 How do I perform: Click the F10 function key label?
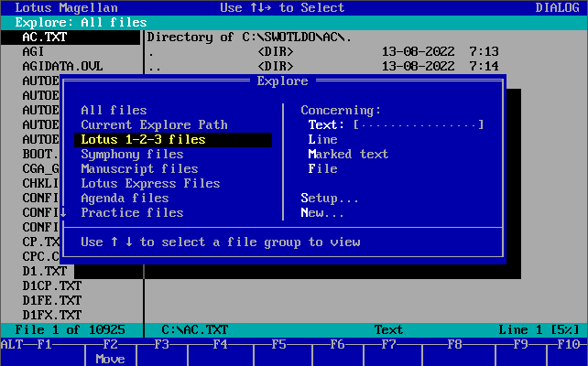coord(567,345)
